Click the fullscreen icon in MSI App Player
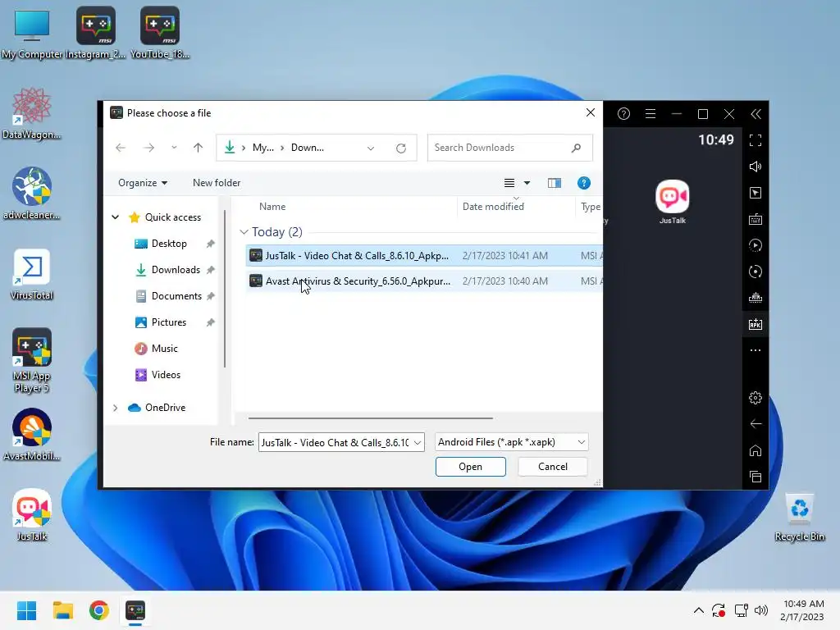 [756, 140]
